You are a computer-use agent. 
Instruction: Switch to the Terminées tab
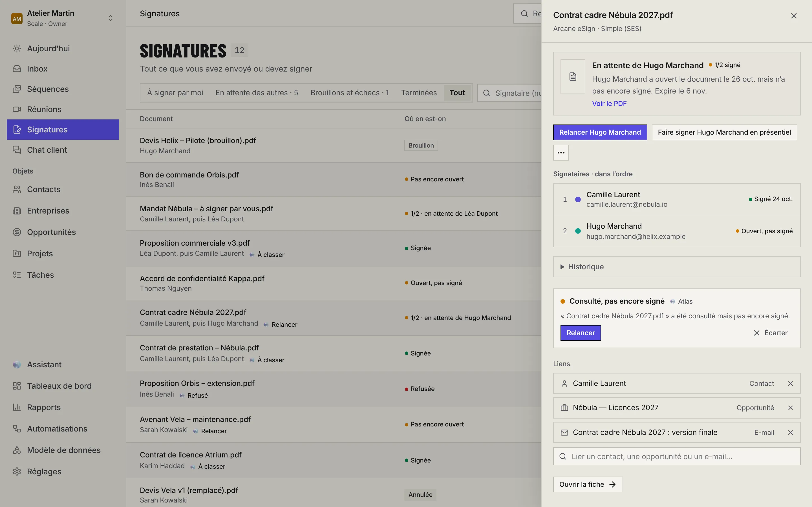tap(419, 93)
